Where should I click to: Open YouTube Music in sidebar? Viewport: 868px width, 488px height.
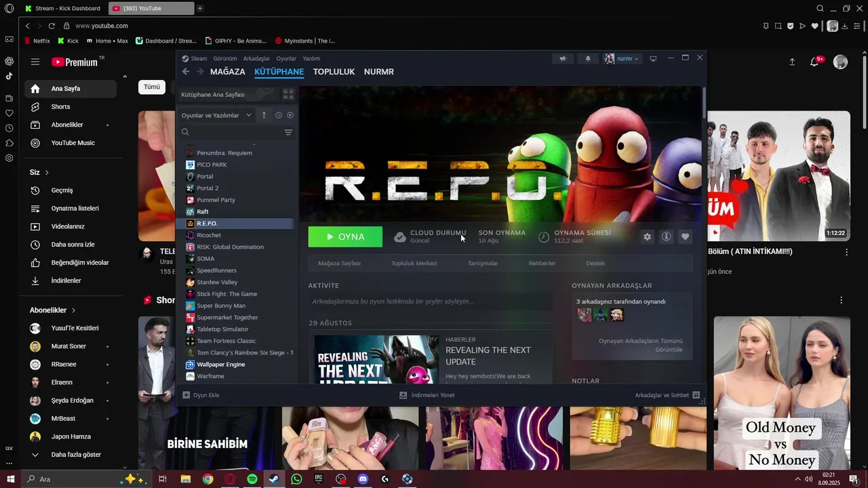[71, 143]
